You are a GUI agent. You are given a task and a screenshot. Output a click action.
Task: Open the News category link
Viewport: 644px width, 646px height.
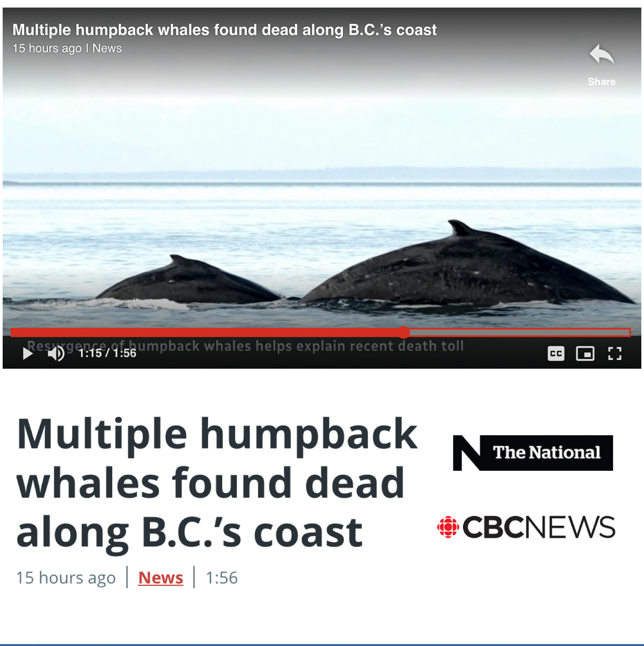point(161,578)
